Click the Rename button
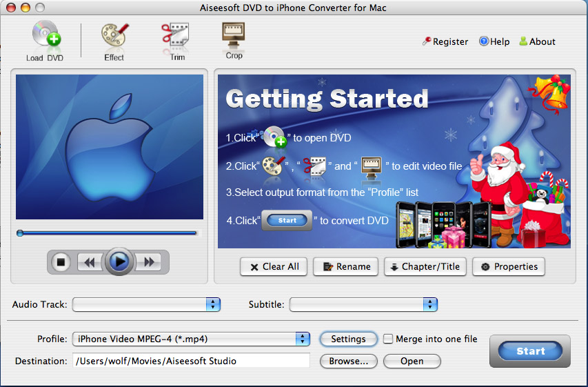The height and width of the screenshot is (387, 588). (x=346, y=266)
